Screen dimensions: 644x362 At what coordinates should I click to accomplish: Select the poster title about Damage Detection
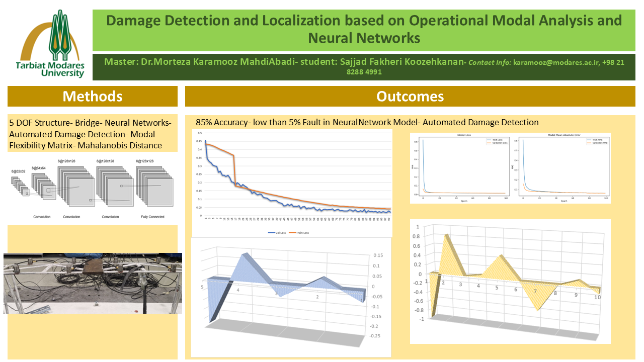(x=364, y=29)
